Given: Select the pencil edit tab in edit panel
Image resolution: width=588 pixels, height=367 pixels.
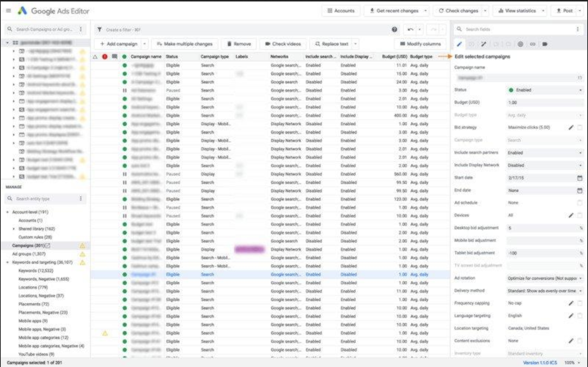Looking at the screenshot, I should click(459, 44).
